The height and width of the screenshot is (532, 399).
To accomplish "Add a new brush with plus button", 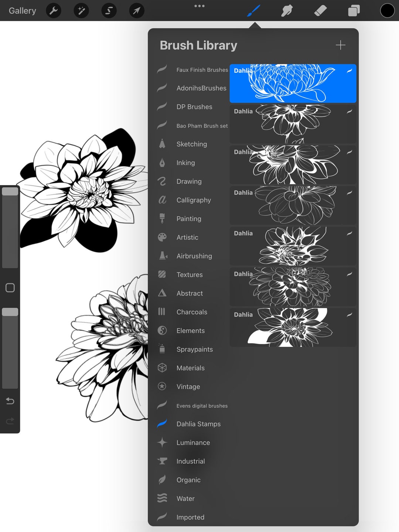I will point(341,45).
